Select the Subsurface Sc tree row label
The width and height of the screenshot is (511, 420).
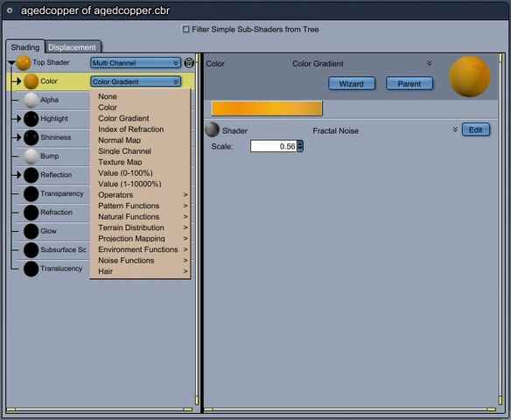tap(63, 249)
